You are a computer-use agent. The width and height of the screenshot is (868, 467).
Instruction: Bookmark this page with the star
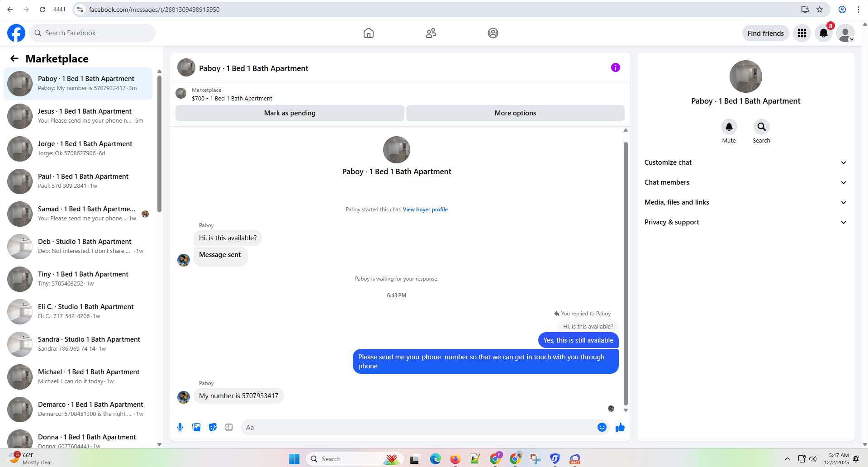820,10
